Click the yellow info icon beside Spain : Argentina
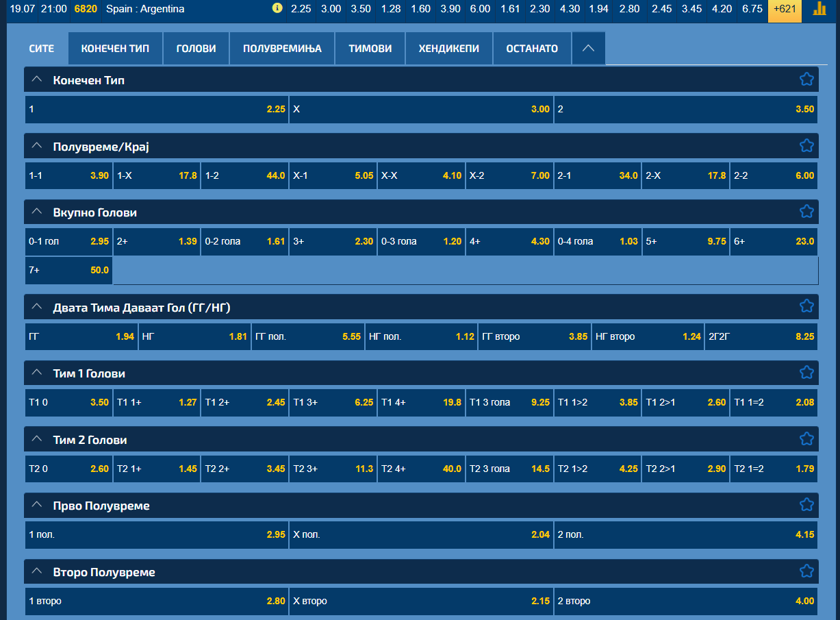The image size is (840, 620). point(277,9)
